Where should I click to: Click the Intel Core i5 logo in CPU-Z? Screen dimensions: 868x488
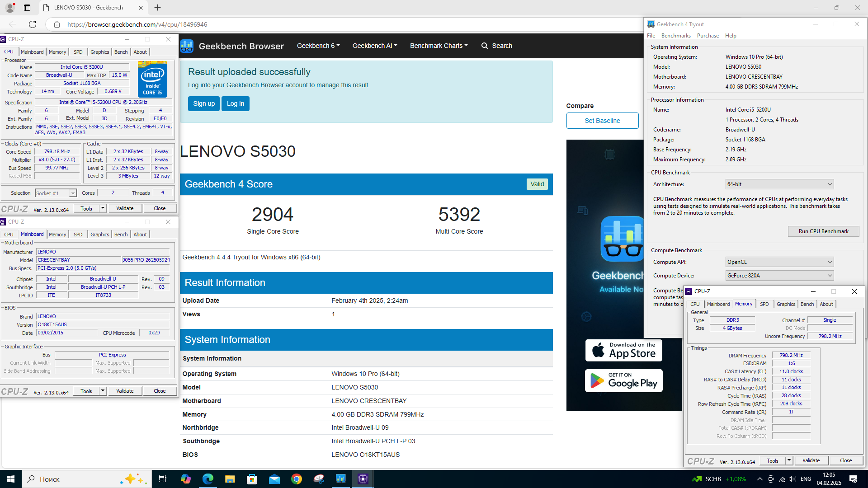(153, 80)
